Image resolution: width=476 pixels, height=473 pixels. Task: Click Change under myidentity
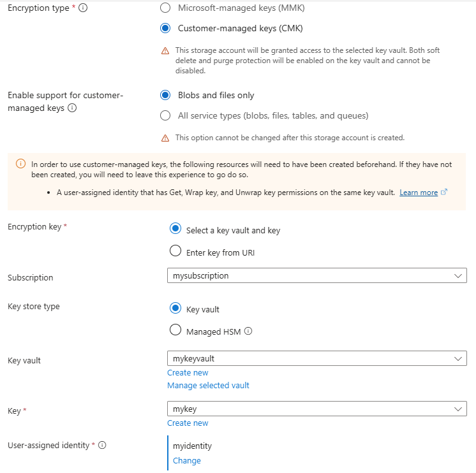[187, 460]
